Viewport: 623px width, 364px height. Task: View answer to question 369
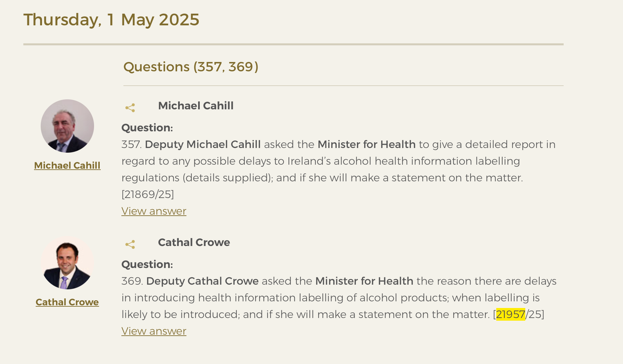tap(154, 331)
